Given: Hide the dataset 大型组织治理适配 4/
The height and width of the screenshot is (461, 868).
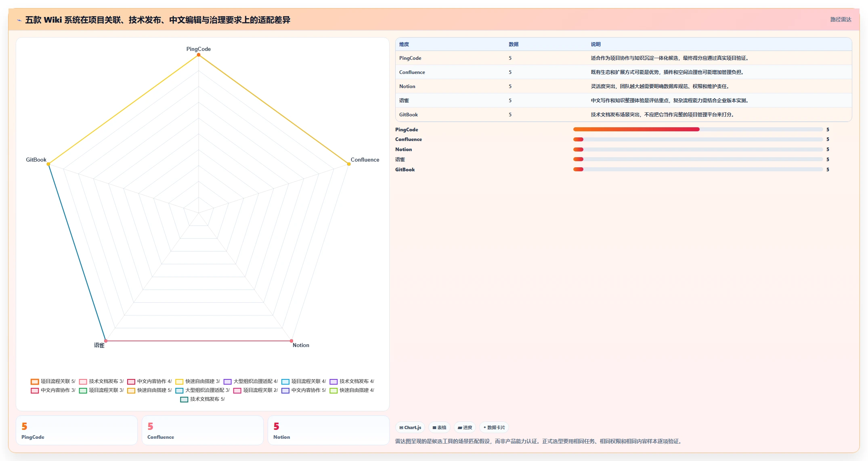Looking at the screenshot, I should (251, 381).
